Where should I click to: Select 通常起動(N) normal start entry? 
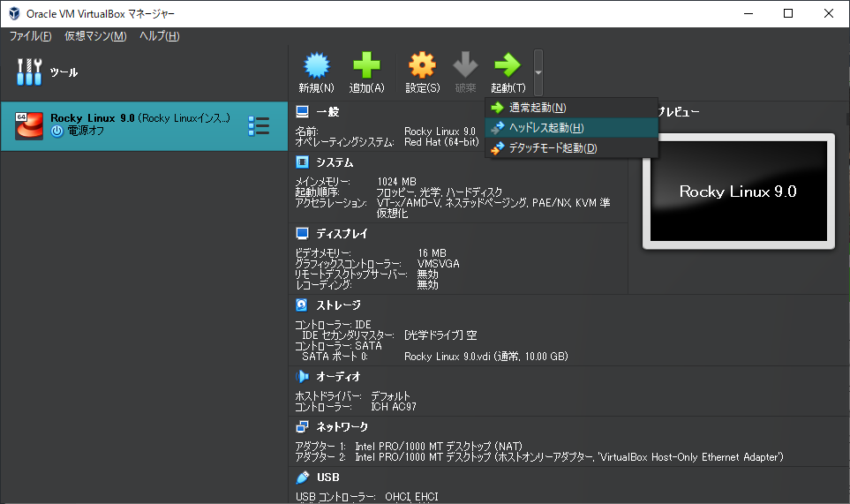pyautogui.click(x=572, y=108)
